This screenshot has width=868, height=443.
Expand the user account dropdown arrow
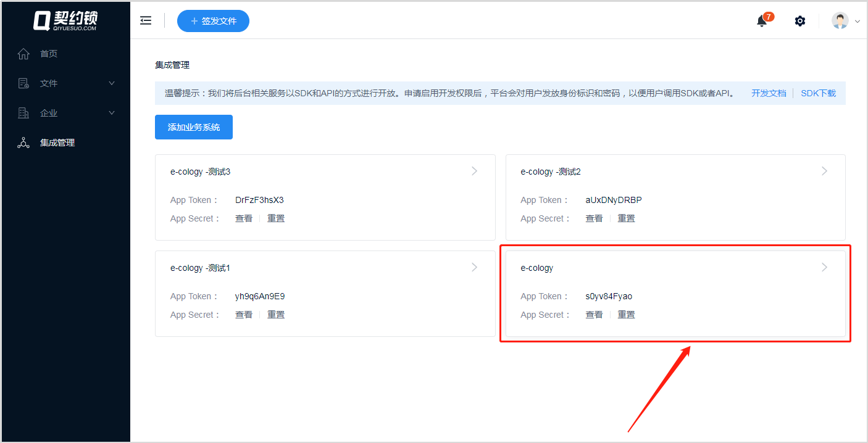[x=858, y=21]
